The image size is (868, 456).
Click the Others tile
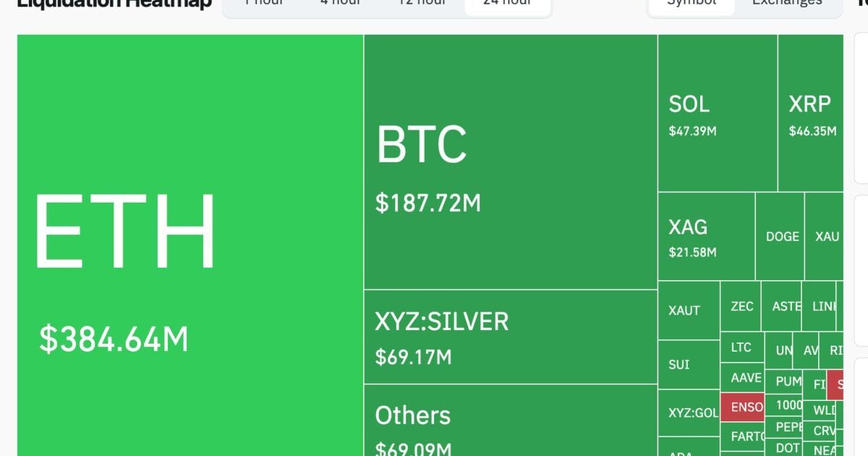pos(510,423)
